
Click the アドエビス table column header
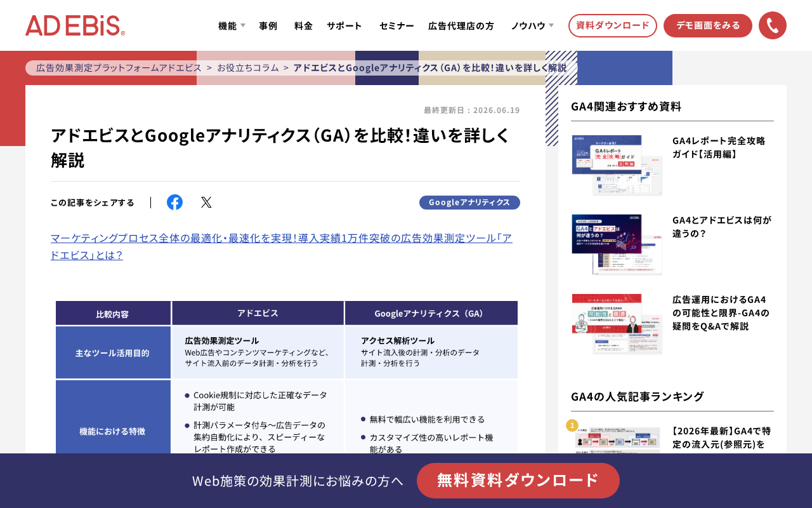(x=258, y=313)
